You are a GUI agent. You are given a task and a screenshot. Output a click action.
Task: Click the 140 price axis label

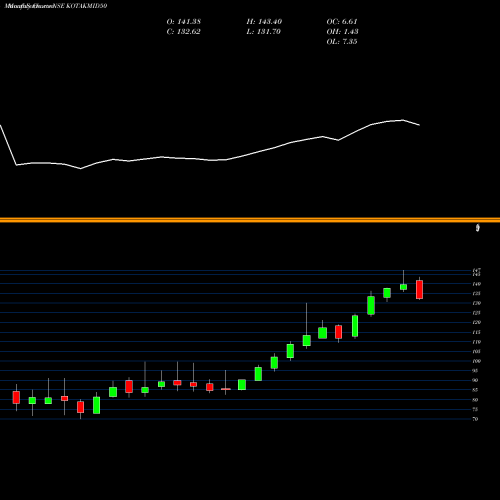click(477, 284)
